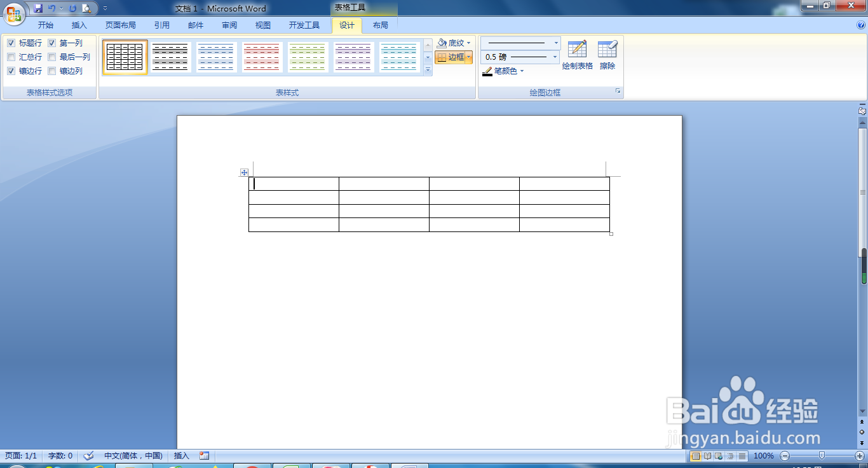The height and width of the screenshot is (468, 868).
Task: Check the Banded Columns (镶边列) checkbox
Action: point(52,71)
